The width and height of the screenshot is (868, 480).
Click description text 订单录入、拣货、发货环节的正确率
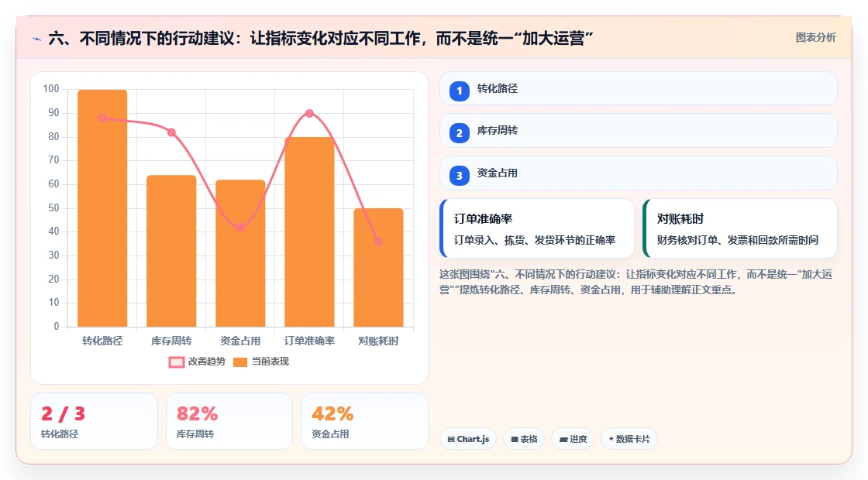click(535, 240)
